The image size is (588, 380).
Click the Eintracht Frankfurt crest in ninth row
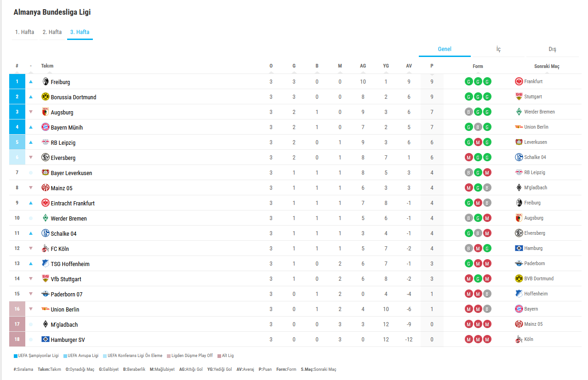coord(45,203)
